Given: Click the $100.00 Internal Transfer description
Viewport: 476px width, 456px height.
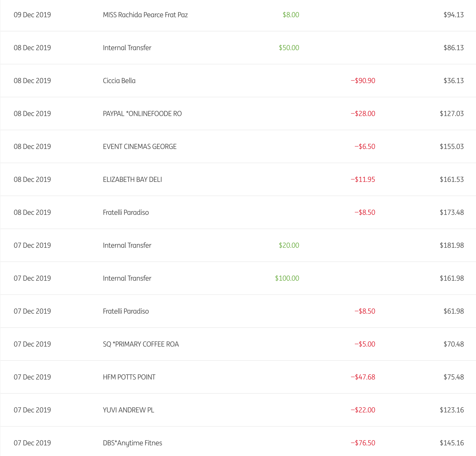Looking at the screenshot, I should click(127, 278).
